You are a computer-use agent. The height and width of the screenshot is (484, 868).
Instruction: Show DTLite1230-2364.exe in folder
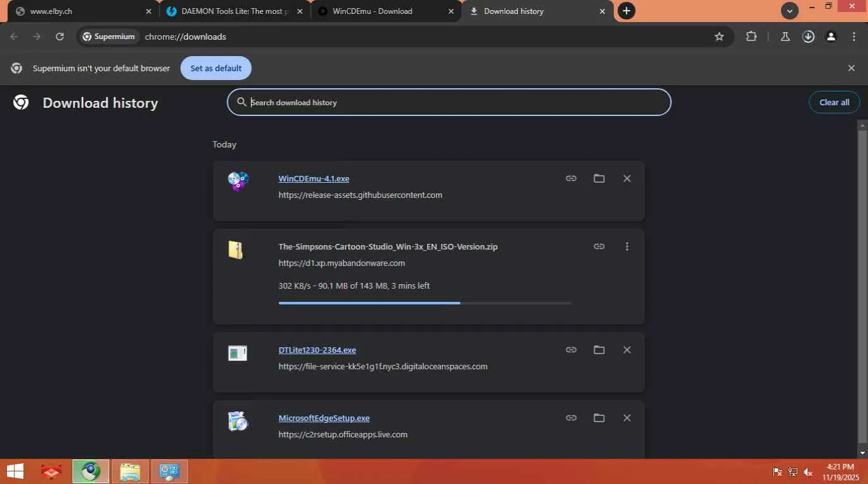point(599,350)
